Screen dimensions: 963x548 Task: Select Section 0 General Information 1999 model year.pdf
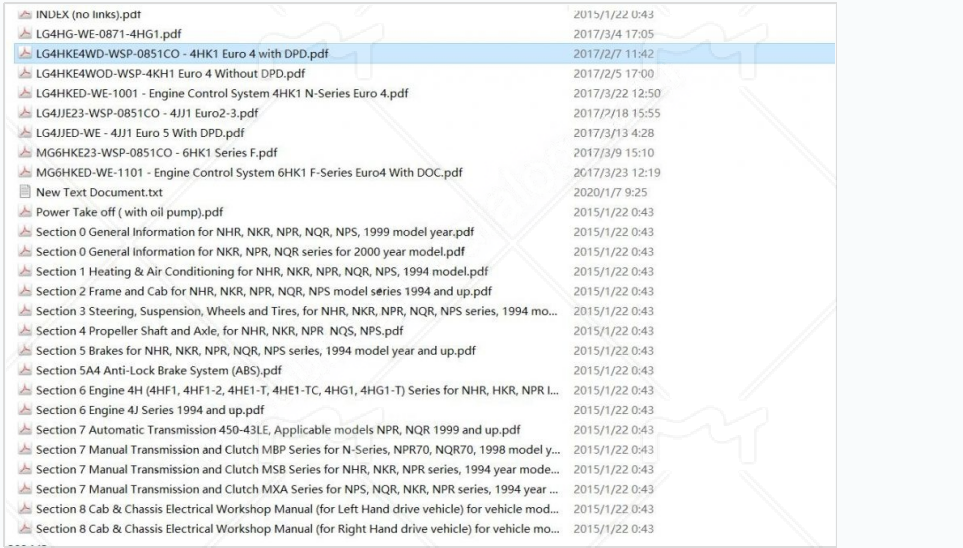tap(255, 232)
